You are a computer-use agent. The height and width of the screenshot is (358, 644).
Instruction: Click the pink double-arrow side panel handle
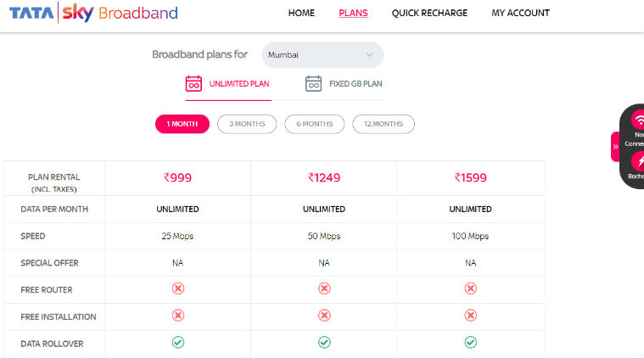point(615,147)
